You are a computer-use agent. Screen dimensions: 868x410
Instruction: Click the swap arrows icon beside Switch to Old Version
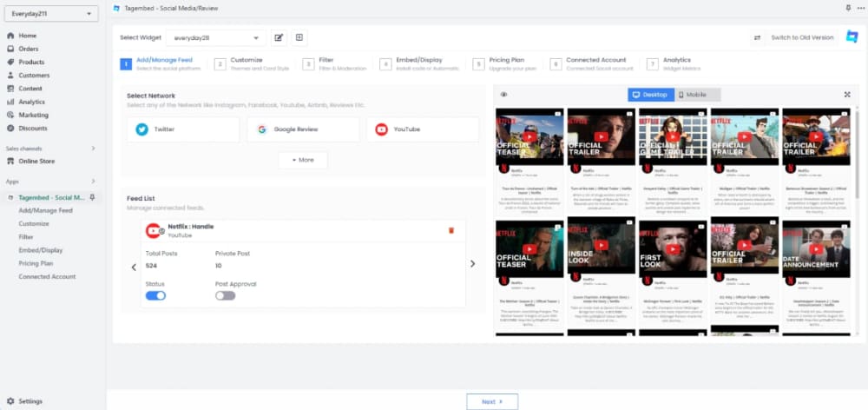coord(757,37)
